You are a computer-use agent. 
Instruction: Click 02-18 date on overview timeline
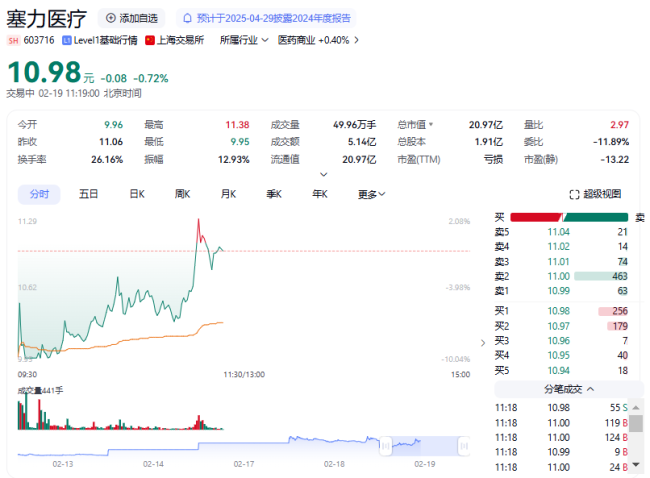(334, 464)
